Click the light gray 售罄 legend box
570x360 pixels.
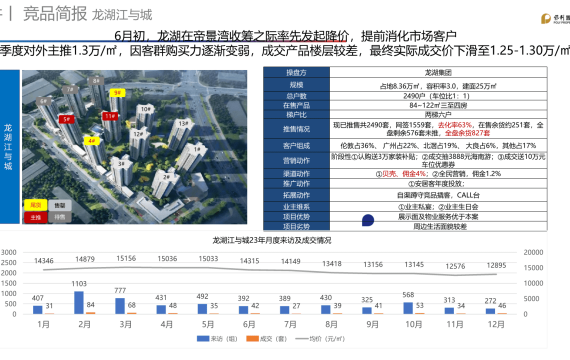tap(60, 205)
